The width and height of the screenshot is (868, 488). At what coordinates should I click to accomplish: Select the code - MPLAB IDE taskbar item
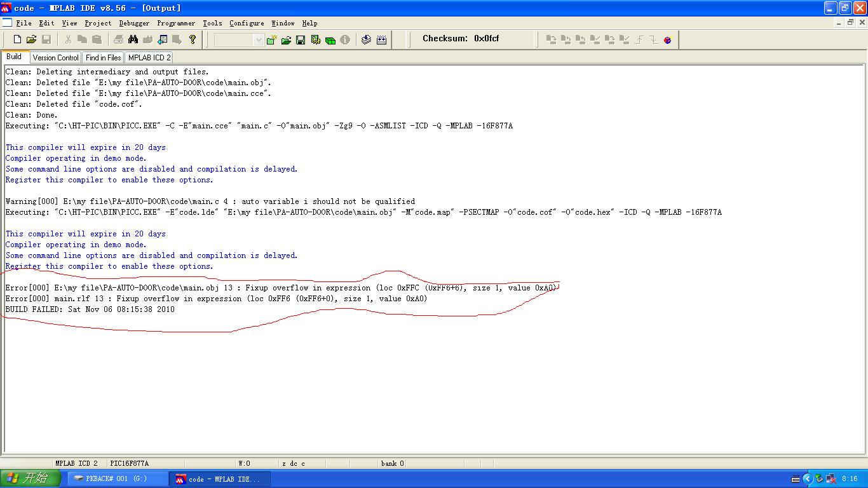pyautogui.click(x=221, y=478)
